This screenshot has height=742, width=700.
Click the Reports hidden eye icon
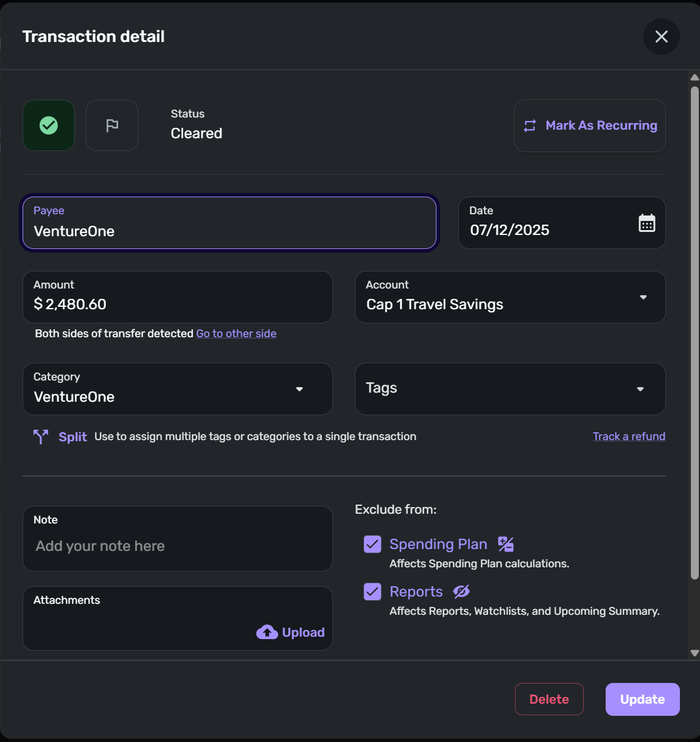click(x=461, y=592)
